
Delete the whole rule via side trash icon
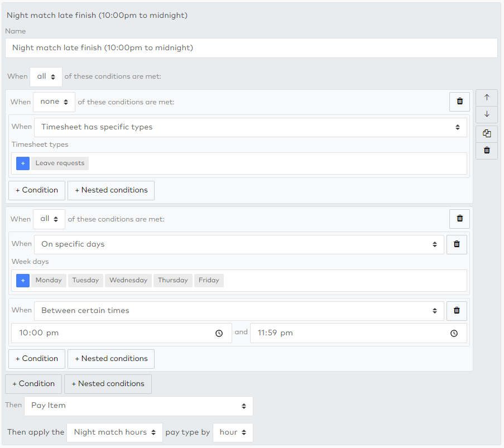point(487,151)
